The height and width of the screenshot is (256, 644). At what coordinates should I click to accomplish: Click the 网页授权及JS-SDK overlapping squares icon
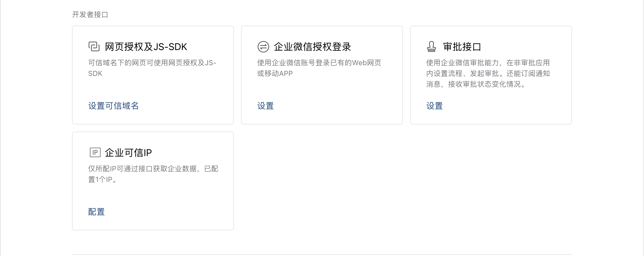tap(94, 47)
